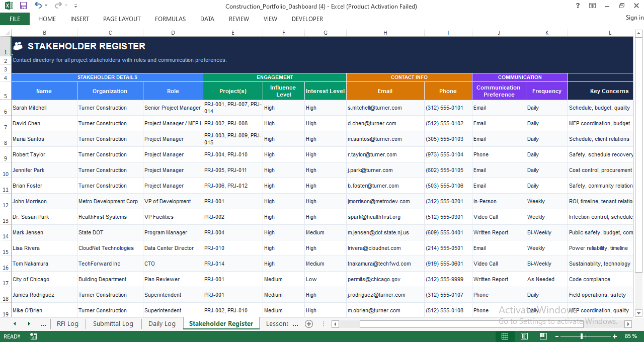This screenshot has width=644, height=342.
Task: Open the PAGE LAYOUT tab
Action: (122, 19)
